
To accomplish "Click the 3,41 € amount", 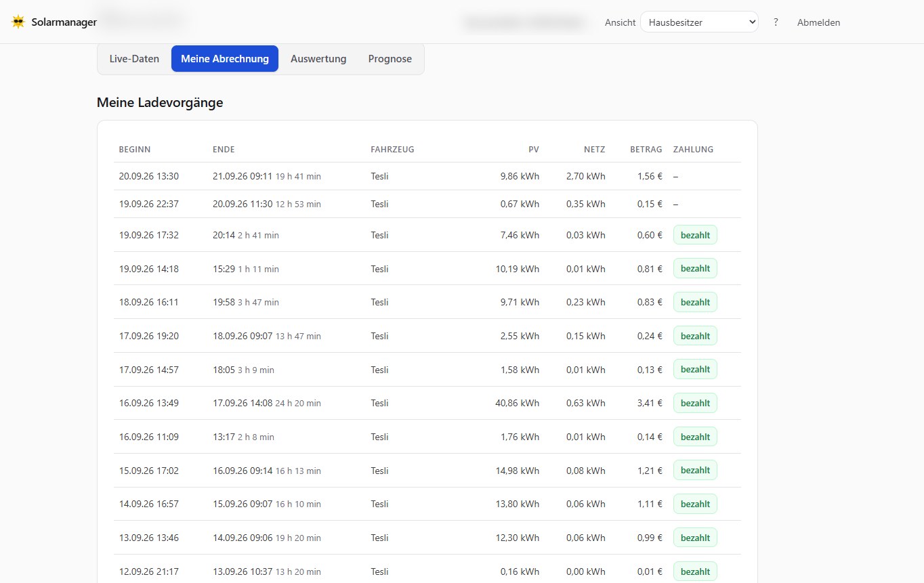I will pos(650,403).
